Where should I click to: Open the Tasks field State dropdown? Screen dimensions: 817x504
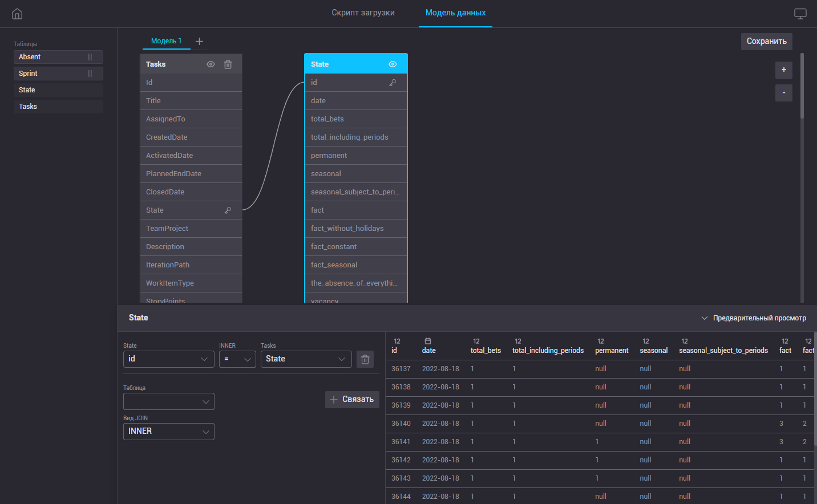pyautogui.click(x=306, y=359)
